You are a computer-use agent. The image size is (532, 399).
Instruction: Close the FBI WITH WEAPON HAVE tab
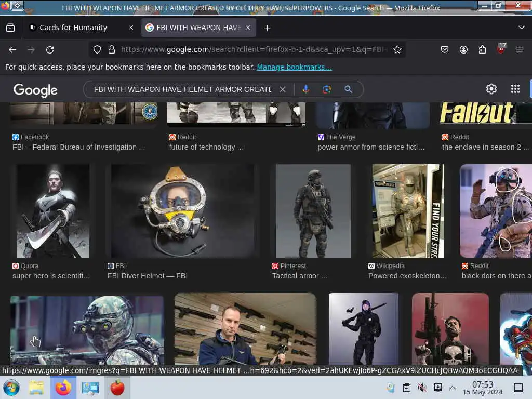[248, 28]
